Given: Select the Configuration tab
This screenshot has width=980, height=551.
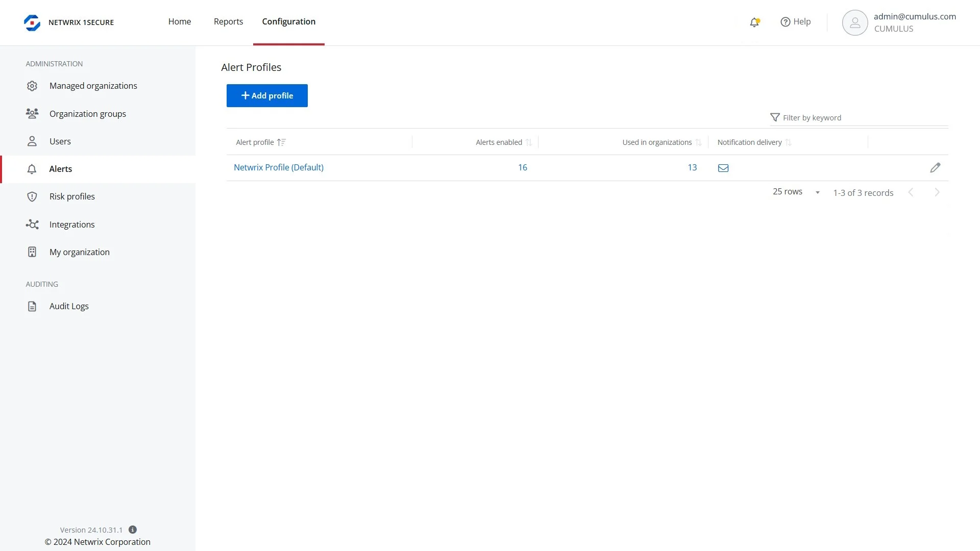Looking at the screenshot, I should pyautogui.click(x=289, y=21).
